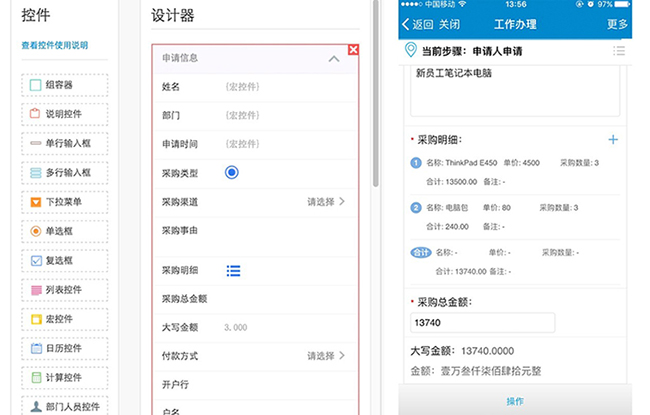Select the 单选框 radio control icon
650x415 pixels.
coord(36,231)
